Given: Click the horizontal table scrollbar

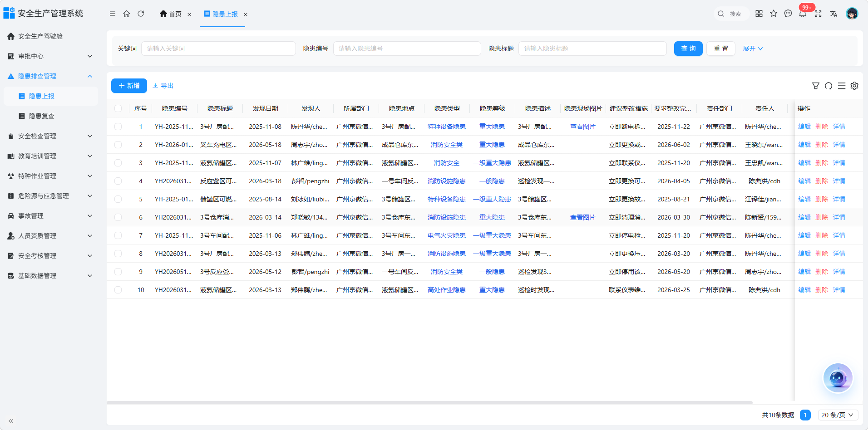Looking at the screenshot, I should [x=429, y=402].
